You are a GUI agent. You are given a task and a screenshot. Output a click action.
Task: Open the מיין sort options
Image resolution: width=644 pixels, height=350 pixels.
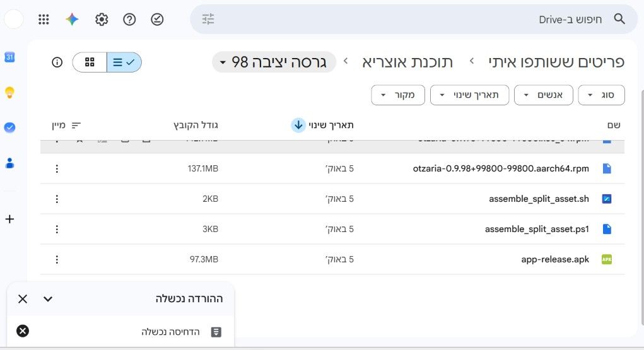coord(66,125)
